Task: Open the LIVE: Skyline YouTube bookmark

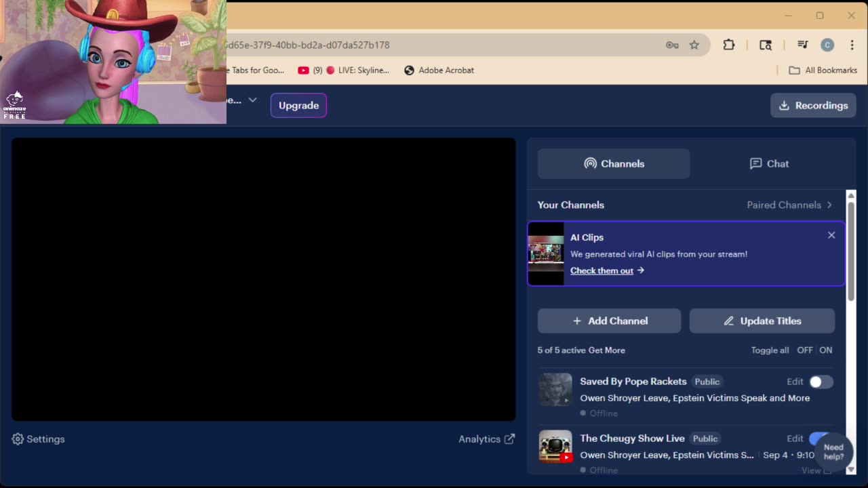Action: [x=344, y=70]
